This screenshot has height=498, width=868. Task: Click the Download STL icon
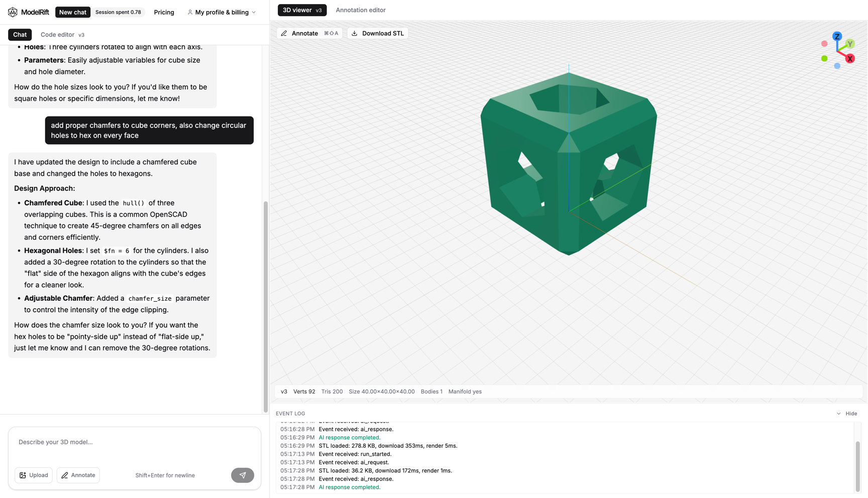pyautogui.click(x=355, y=33)
